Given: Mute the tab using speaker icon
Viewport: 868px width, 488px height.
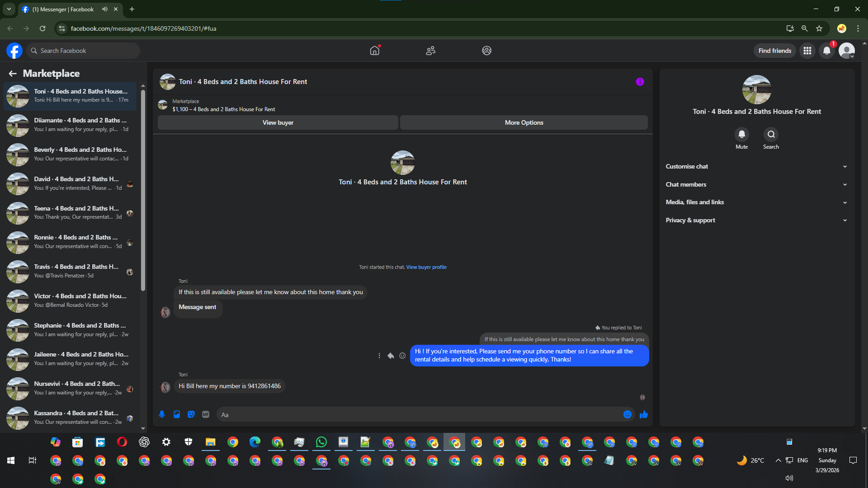Looking at the screenshot, I should [x=105, y=9].
